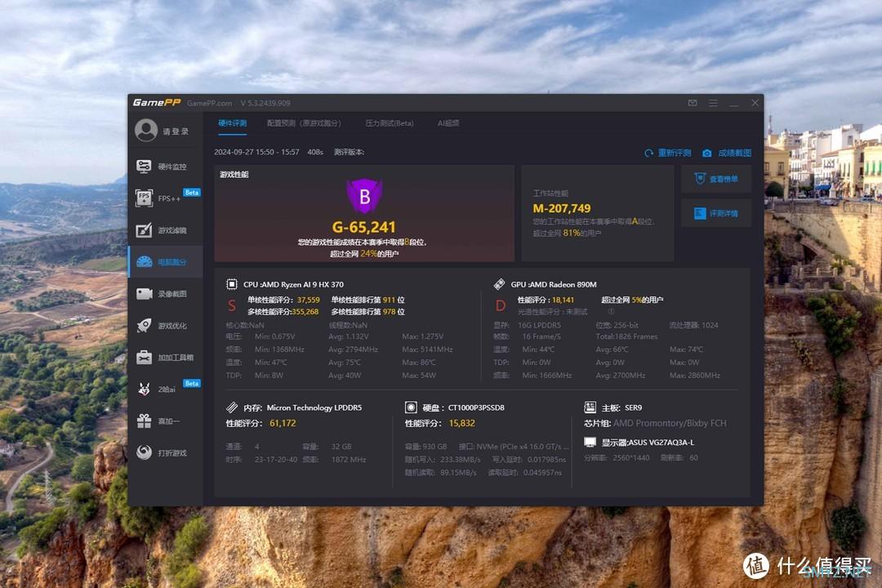Open 硬件监控 hardware monitor in the sidebar
This screenshot has height=588, width=882.
click(x=165, y=167)
